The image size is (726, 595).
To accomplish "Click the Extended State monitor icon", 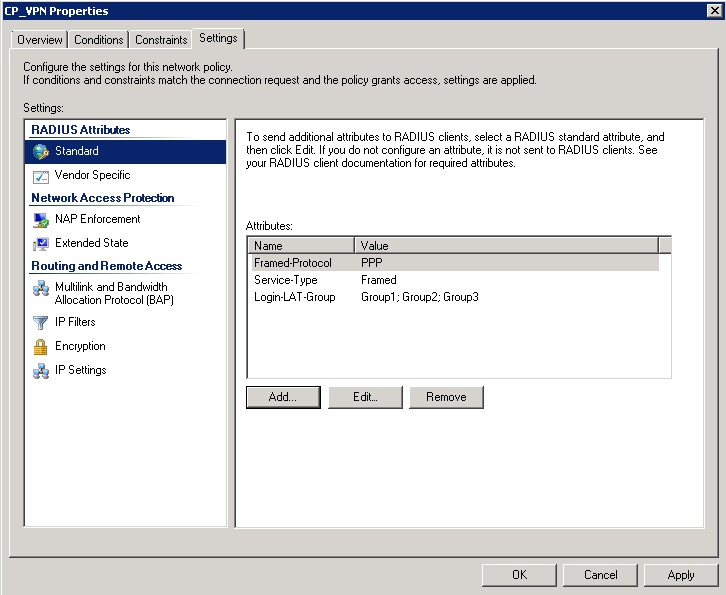I will coord(41,244).
